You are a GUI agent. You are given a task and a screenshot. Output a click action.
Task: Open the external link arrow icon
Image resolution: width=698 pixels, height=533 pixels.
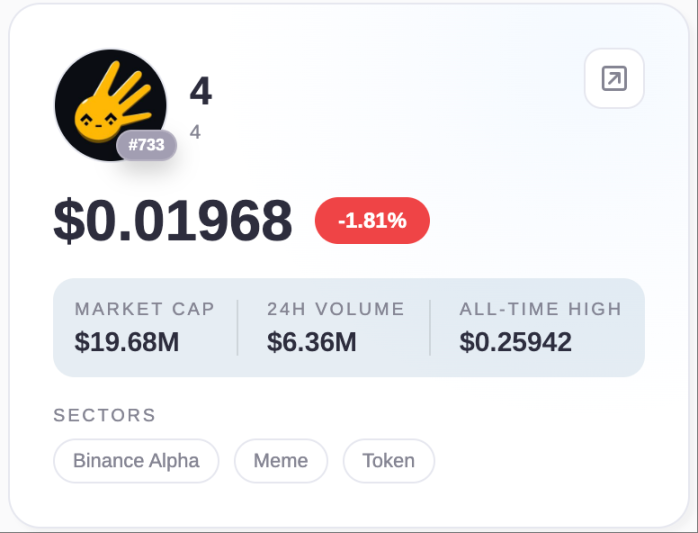point(614,78)
